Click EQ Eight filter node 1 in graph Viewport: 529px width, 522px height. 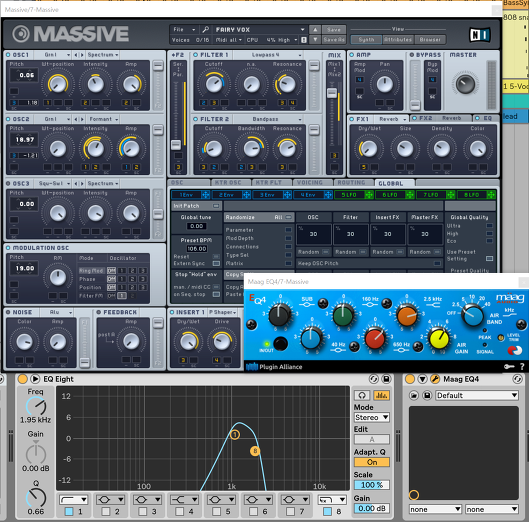(x=235, y=435)
